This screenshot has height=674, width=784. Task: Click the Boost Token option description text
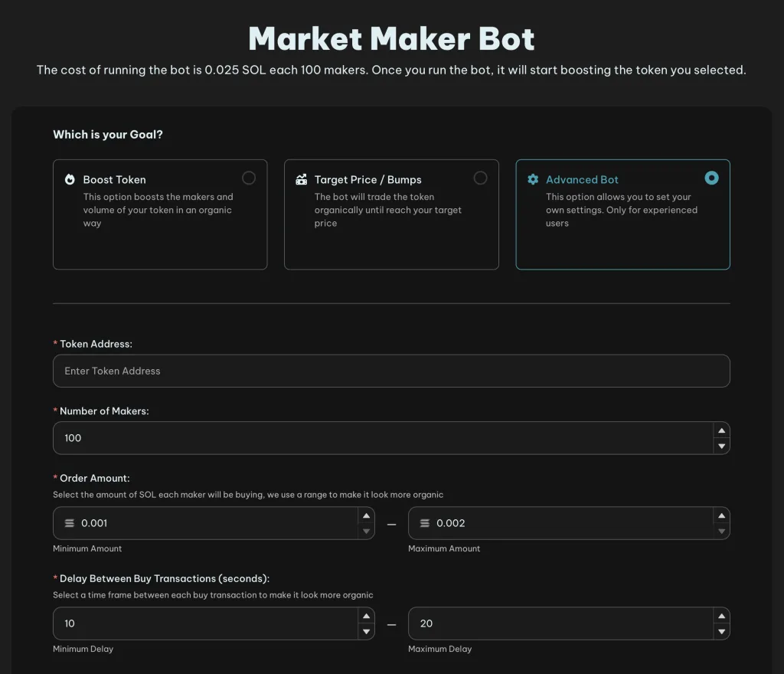tap(157, 211)
